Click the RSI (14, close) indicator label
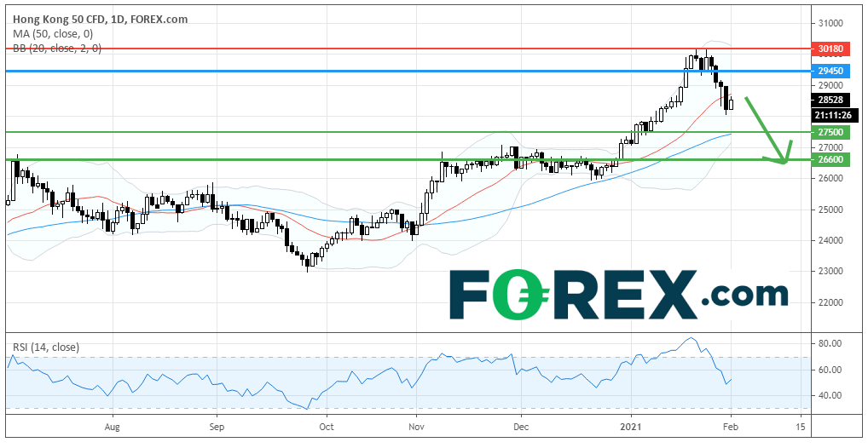 46,347
